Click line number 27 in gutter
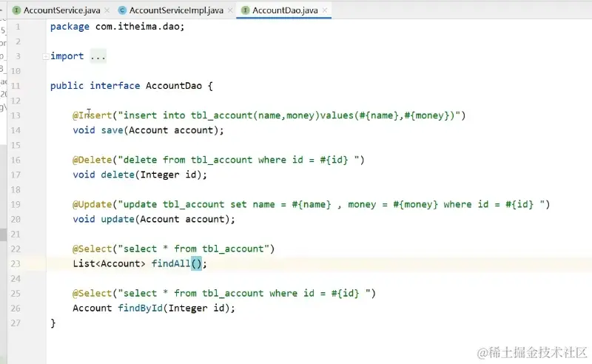 (x=16, y=323)
